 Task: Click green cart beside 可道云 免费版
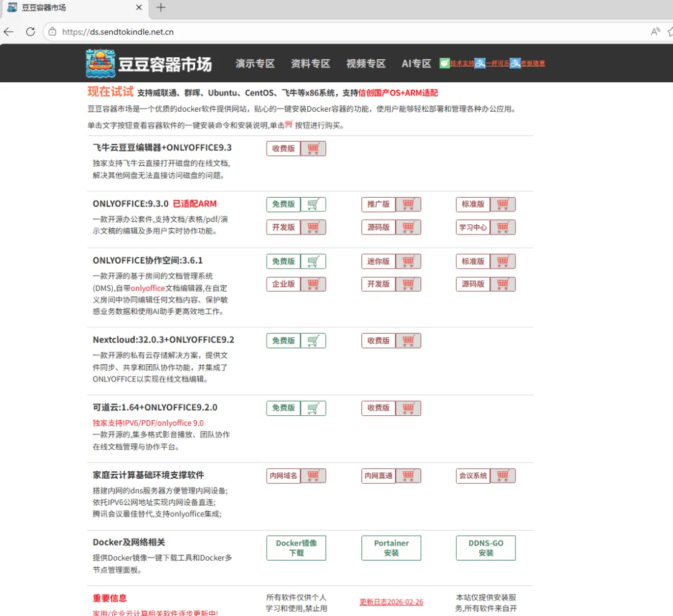313,408
